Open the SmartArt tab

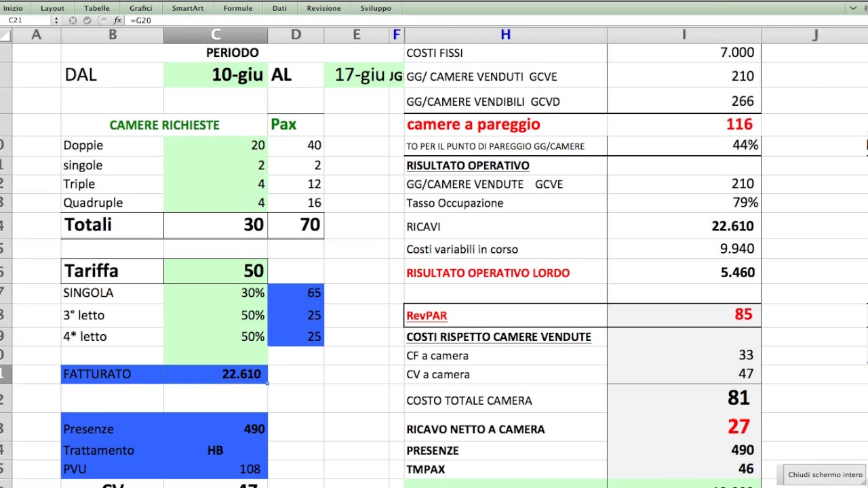pos(188,8)
